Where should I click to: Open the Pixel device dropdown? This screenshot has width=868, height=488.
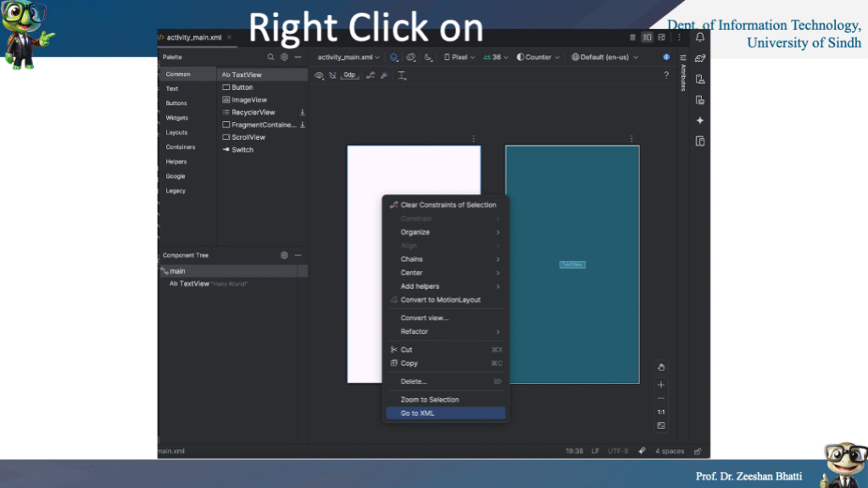tap(459, 58)
